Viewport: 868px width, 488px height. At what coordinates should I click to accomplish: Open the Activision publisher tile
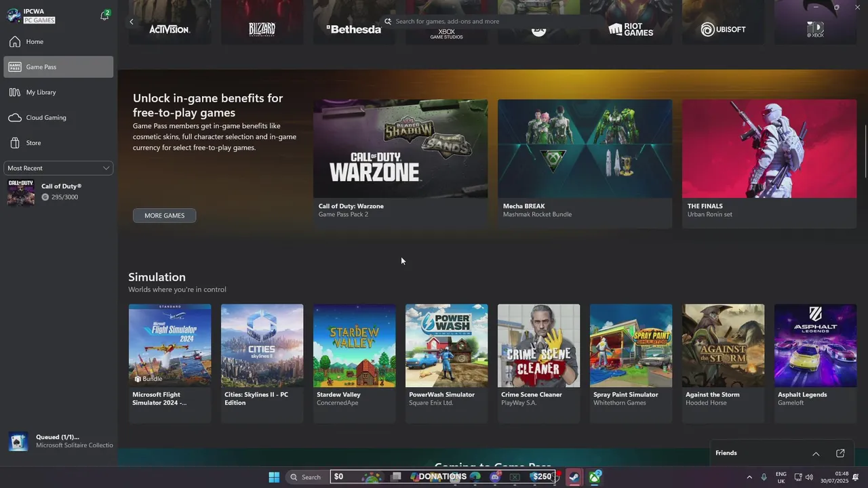coord(170,22)
